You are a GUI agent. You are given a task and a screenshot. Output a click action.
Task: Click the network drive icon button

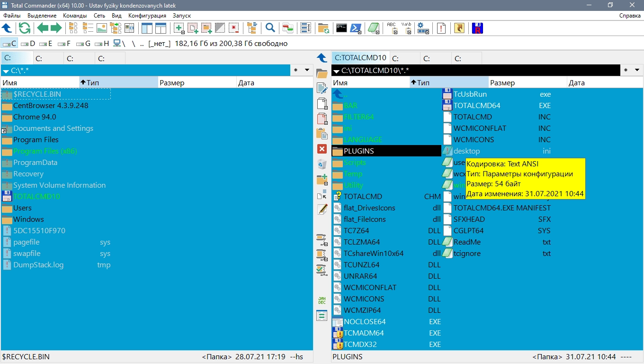coord(119,44)
